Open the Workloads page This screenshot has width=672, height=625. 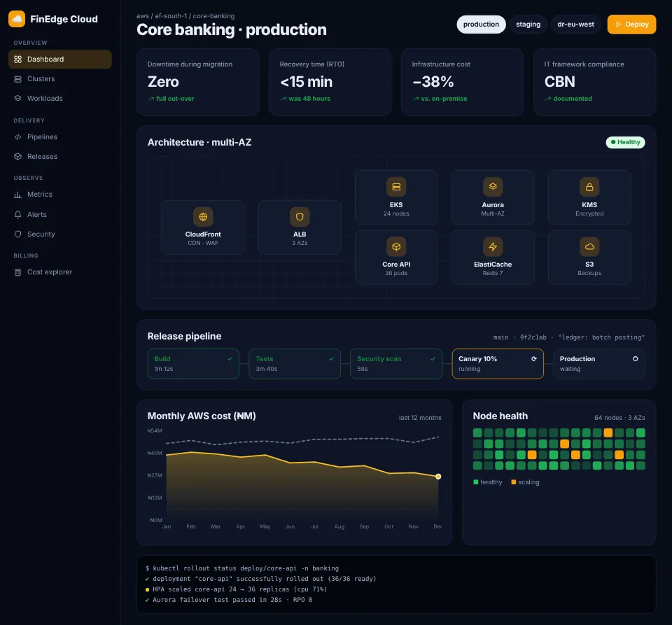(x=60, y=98)
